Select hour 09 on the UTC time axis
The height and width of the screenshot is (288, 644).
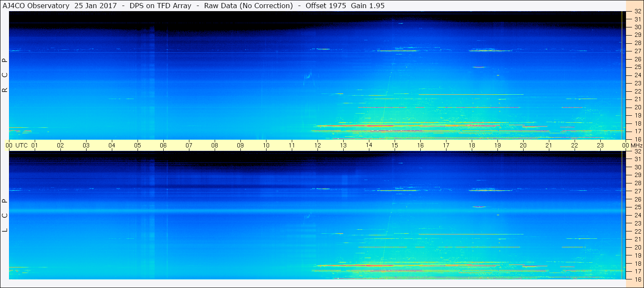coord(240,146)
